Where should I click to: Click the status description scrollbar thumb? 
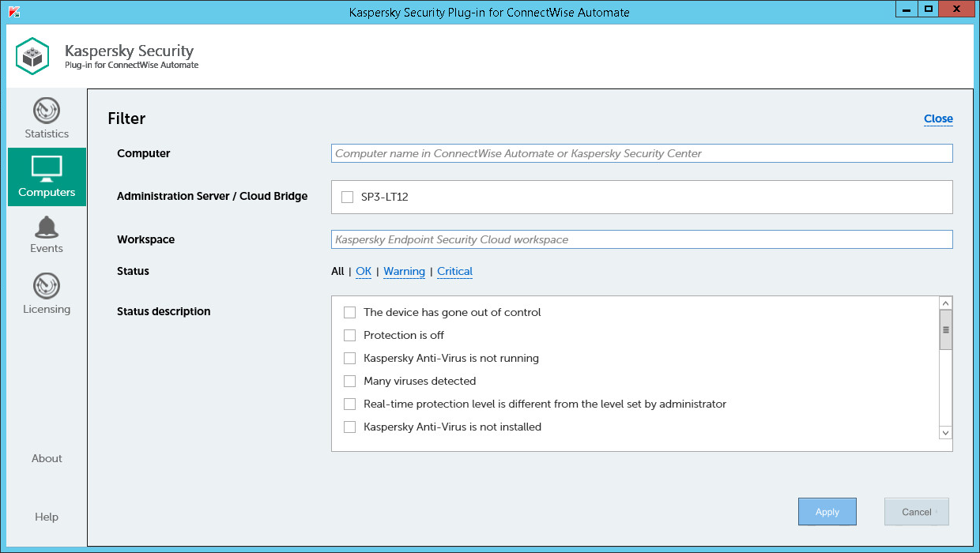click(945, 330)
